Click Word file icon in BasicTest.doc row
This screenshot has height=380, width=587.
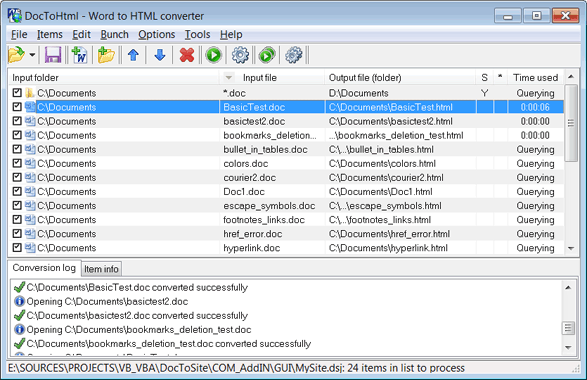30,107
